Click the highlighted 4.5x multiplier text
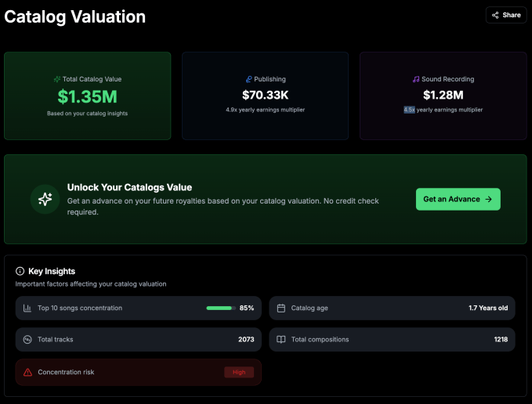Image resolution: width=532 pixels, height=404 pixels. (409, 110)
